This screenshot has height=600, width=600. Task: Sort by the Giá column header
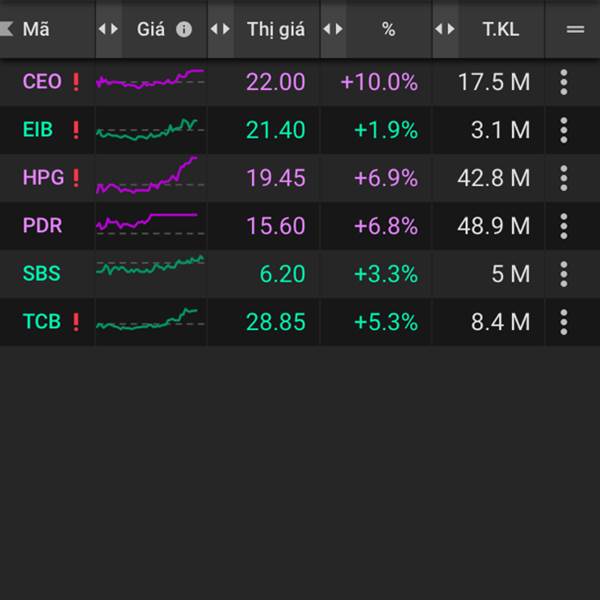pos(151,29)
